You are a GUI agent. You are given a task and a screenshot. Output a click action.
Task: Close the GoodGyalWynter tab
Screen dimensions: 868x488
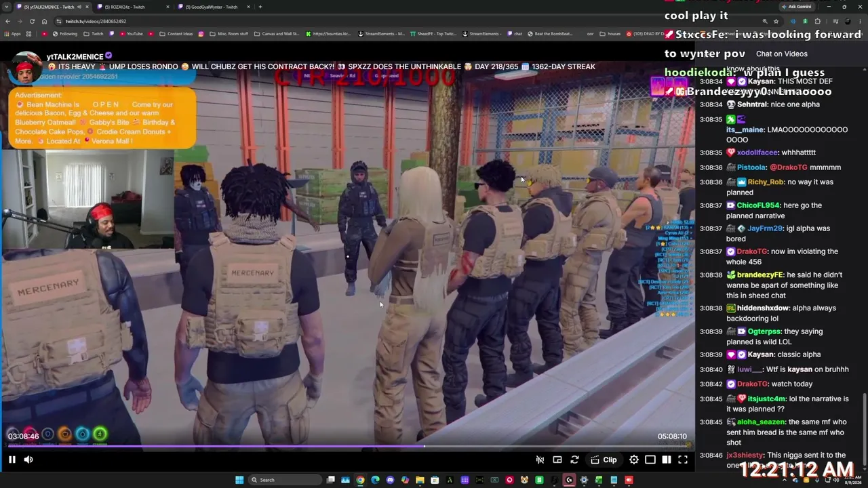point(248,7)
